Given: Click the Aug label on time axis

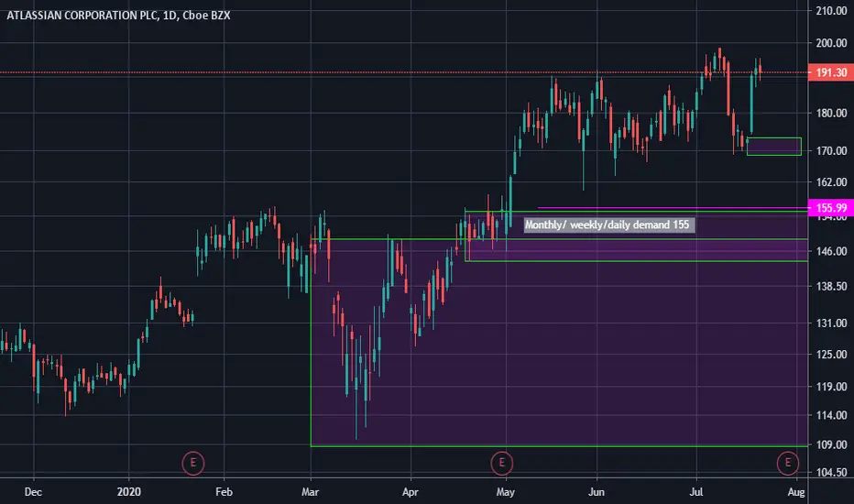Looking at the screenshot, I should (x=796, y=492).
